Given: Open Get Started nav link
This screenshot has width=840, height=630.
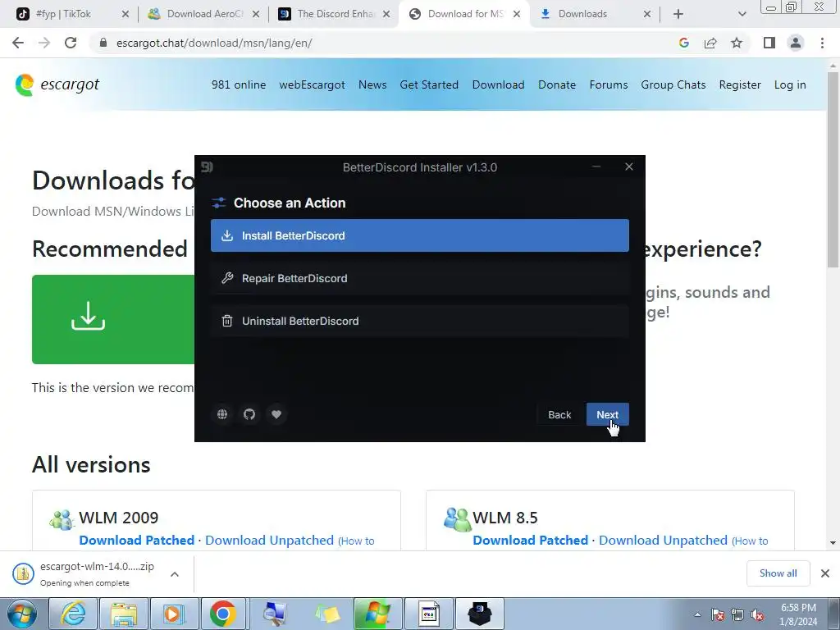Looking at the screenshot, I should [429, 84].
